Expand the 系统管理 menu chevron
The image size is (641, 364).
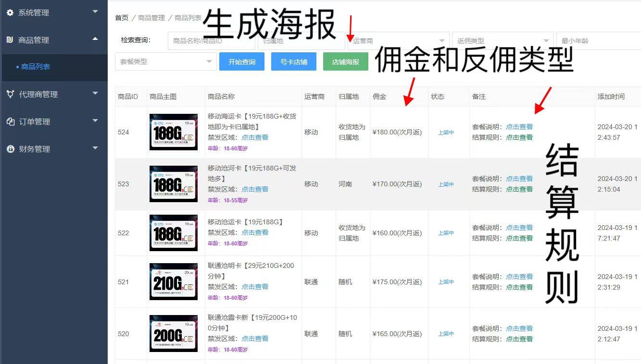[x=95, y=12]
